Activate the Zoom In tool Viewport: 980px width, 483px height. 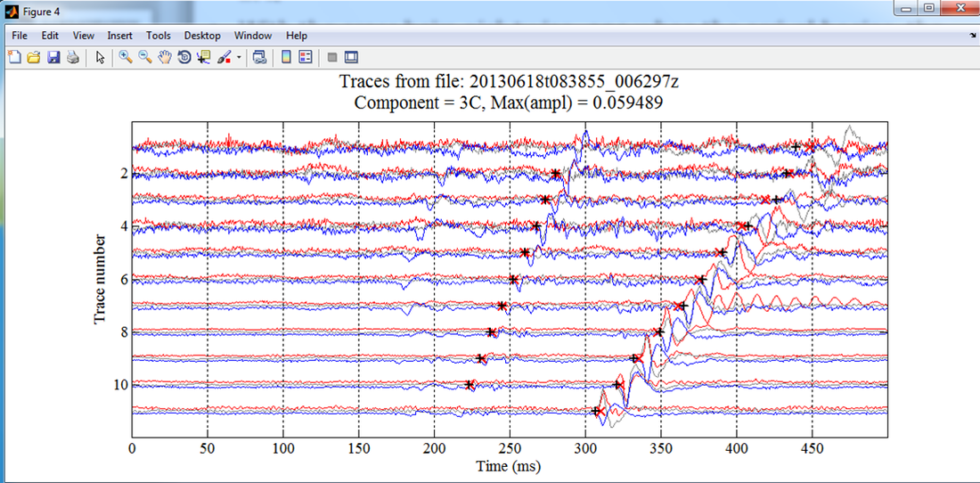(126, 58)
